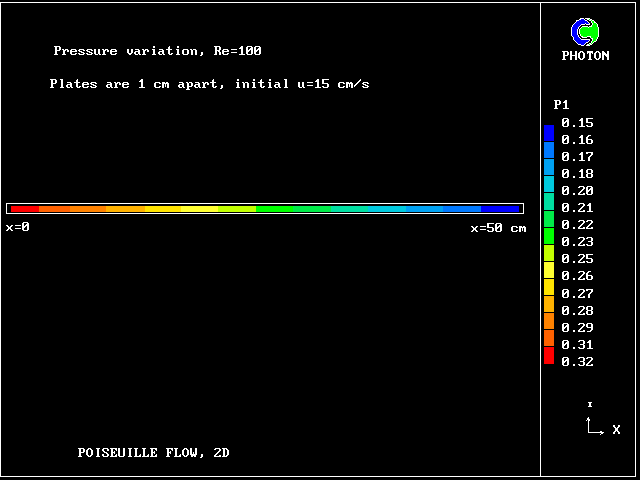Select the x=0 axis label
Image resolution: width=640 pixels, height=480 pixels.
pyautogui.click(x=18, y=228)
